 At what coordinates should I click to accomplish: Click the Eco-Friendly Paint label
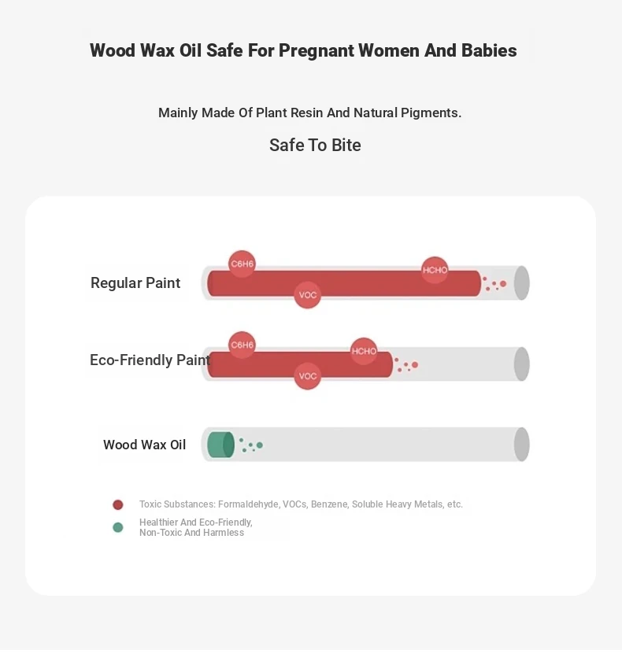coord(150,360)
